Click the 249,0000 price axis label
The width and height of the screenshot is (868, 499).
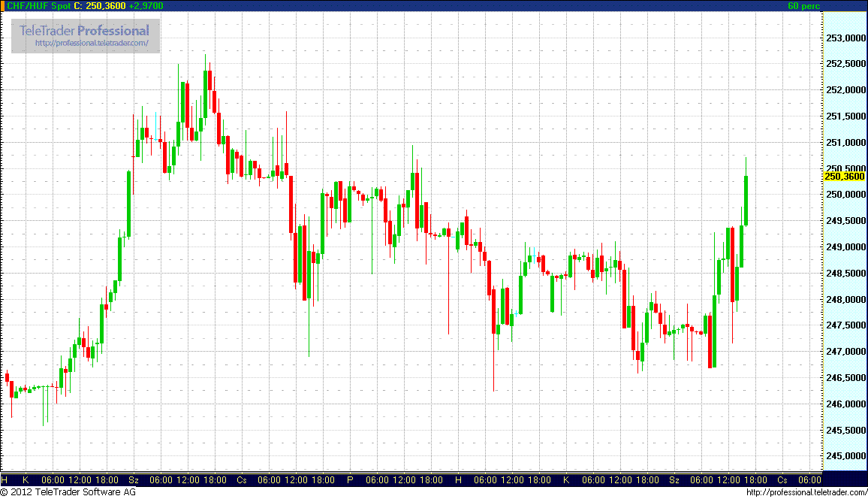coord(845,247)
